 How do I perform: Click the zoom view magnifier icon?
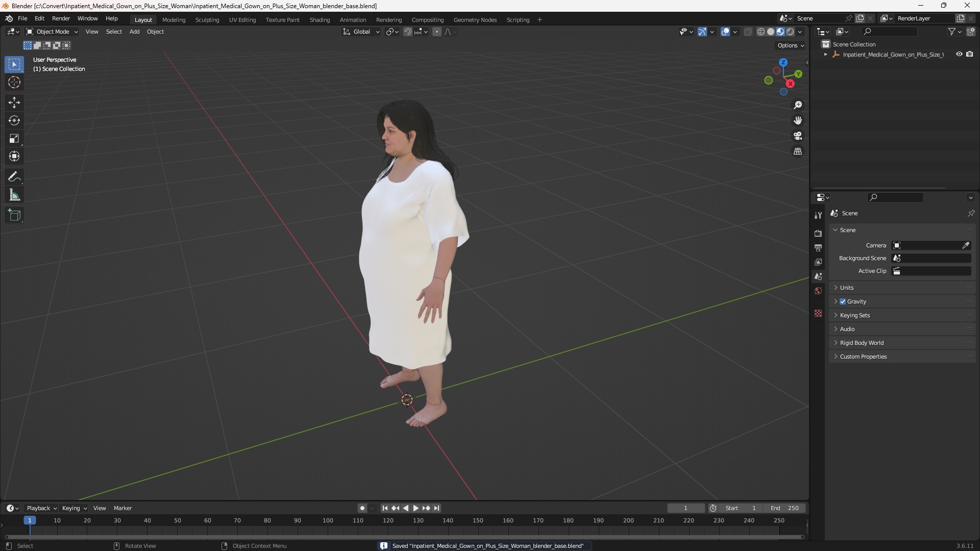tap(798, 105)
